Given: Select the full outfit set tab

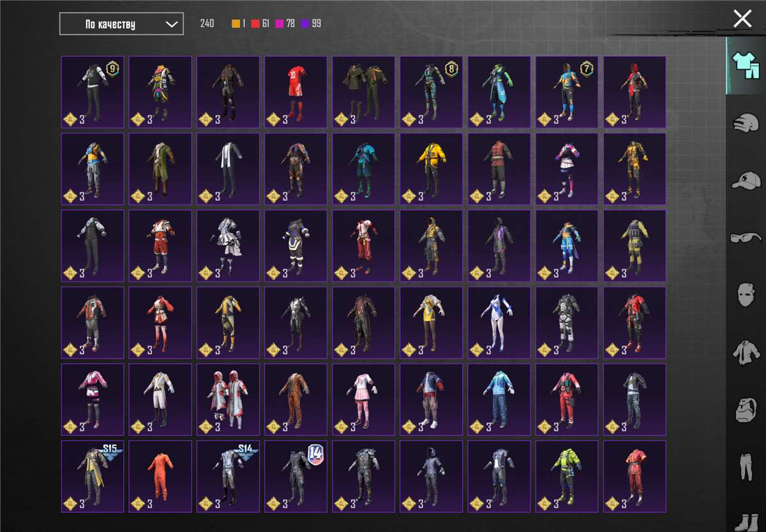Looking at the screenshot, I should (745, 65).
